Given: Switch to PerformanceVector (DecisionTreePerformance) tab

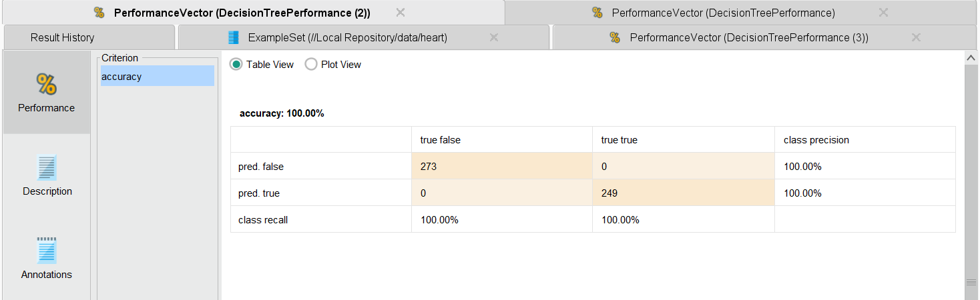Looking at the screenshot, I should pos(723,13).
